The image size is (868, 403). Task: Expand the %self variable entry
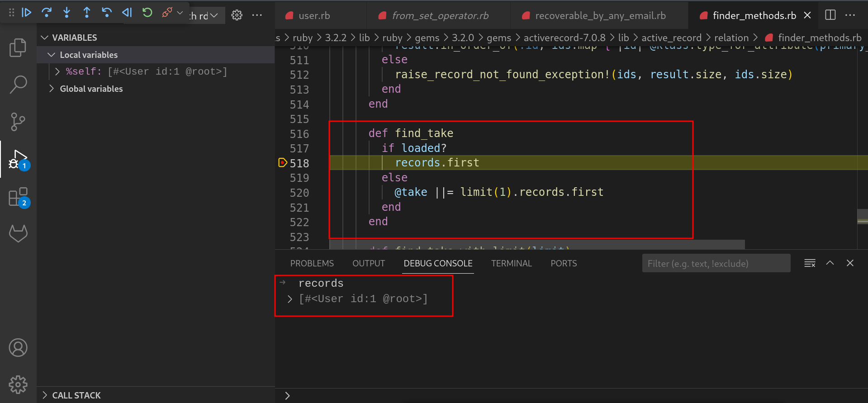[57, 71]
